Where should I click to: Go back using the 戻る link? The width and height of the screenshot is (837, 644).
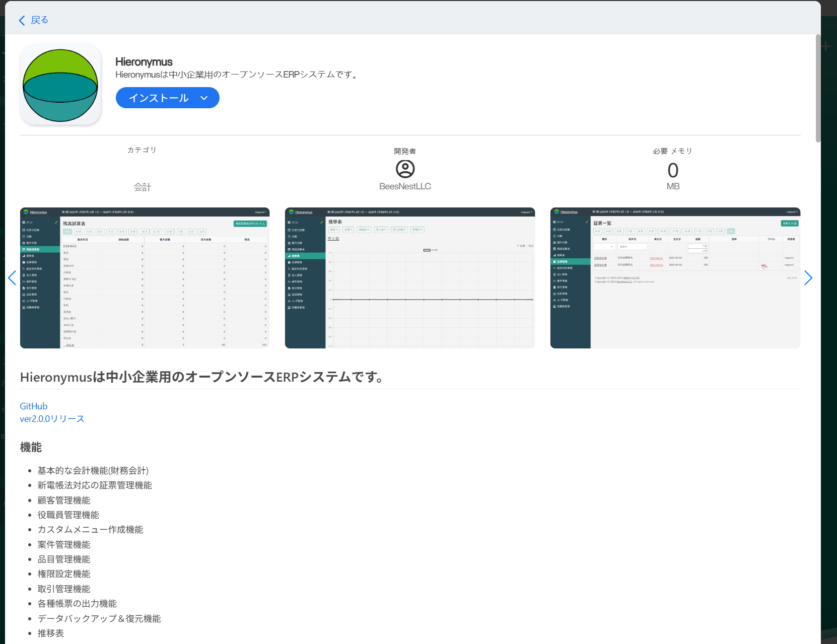[x=39, y=20]
